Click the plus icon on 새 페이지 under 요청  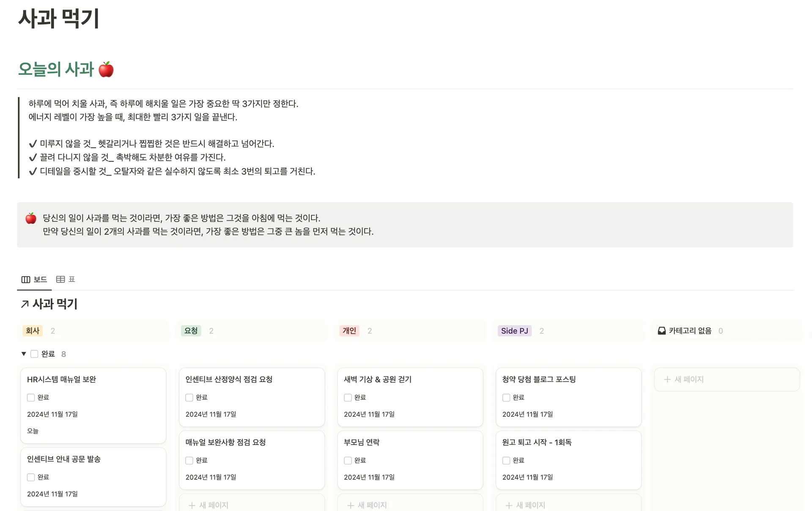click(192, 505)
